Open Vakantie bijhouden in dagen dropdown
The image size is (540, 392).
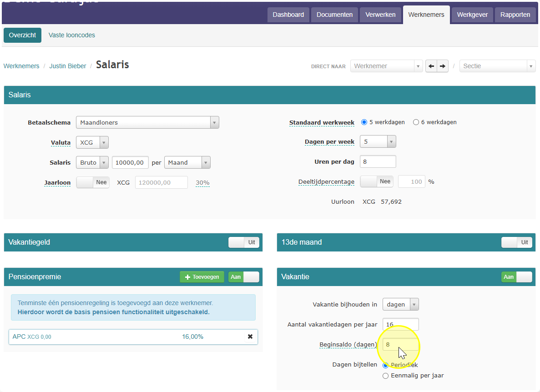(400, 305)
